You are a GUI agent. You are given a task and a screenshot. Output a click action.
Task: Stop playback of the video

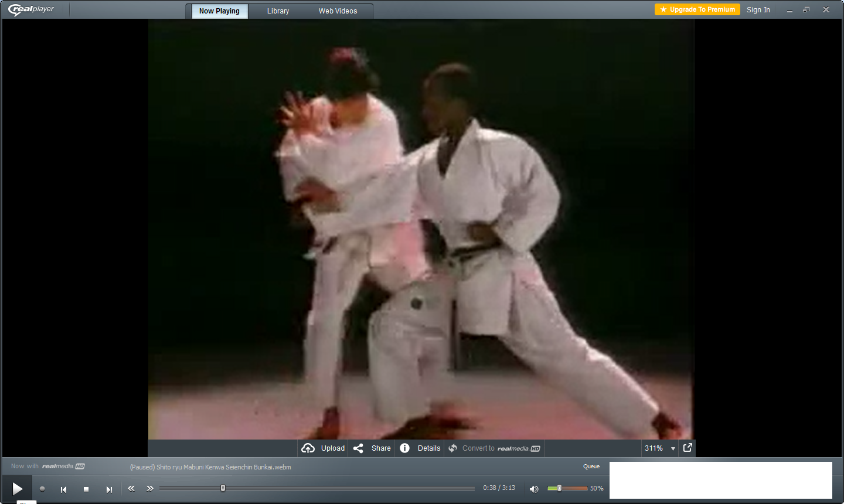point(86,488)
